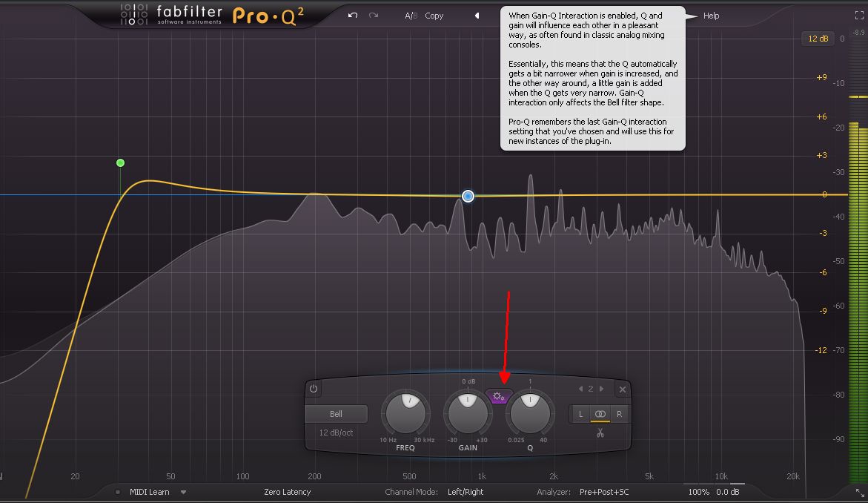Change the Left/Right channel mode
This screenshot has height=503, width=868.
[466, 492]
